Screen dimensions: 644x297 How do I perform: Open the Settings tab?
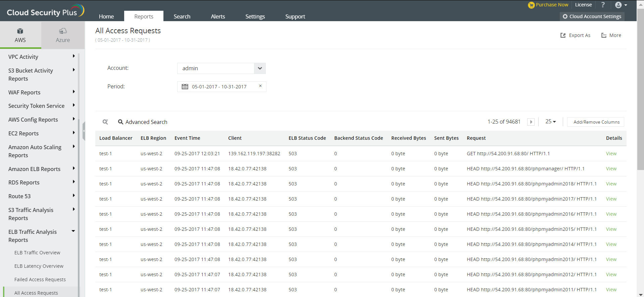[x=255, y=16]
